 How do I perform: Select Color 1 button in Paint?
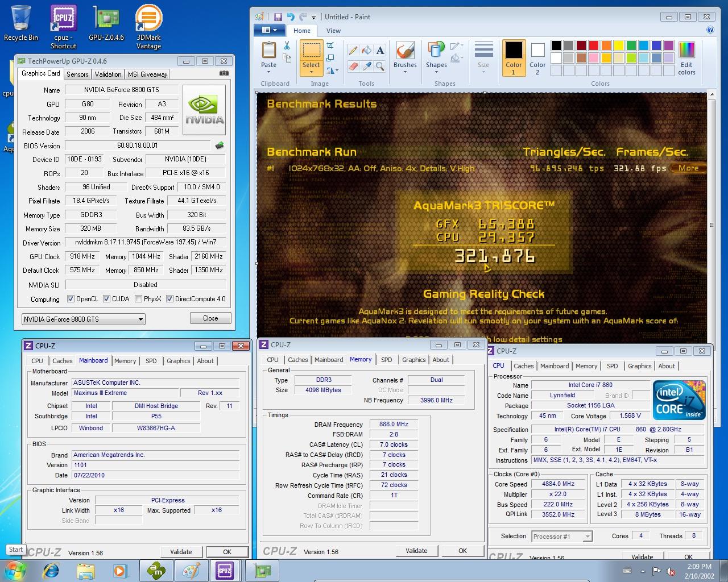point(514,58)
